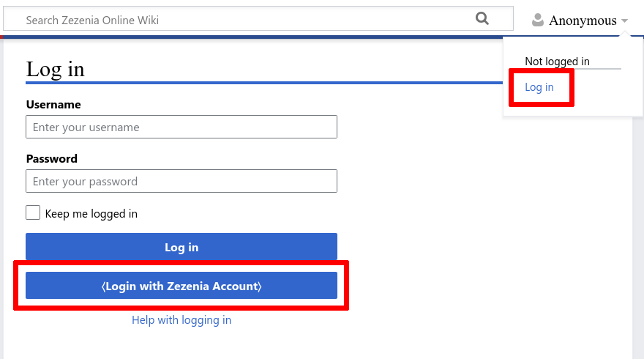Viewport: 644px width, 359px height.
Task: Click the Log in page heading
Action: 56,69
